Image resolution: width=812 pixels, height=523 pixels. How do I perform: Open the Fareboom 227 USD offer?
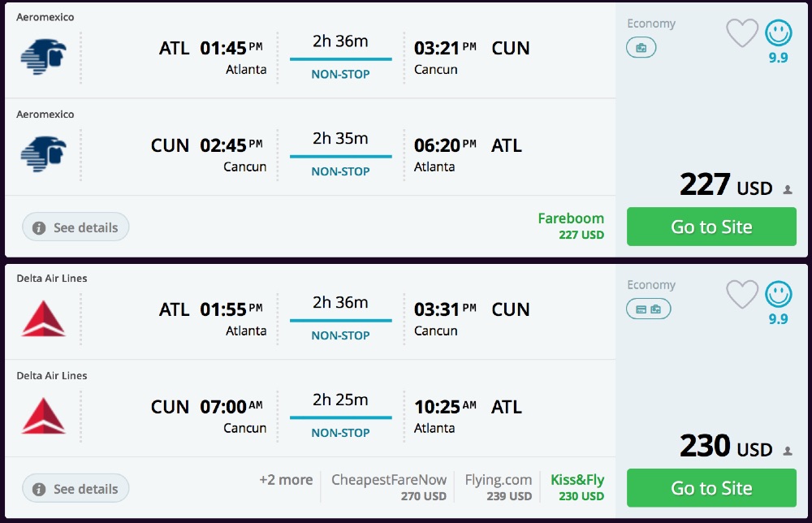[x=571, y=226]
